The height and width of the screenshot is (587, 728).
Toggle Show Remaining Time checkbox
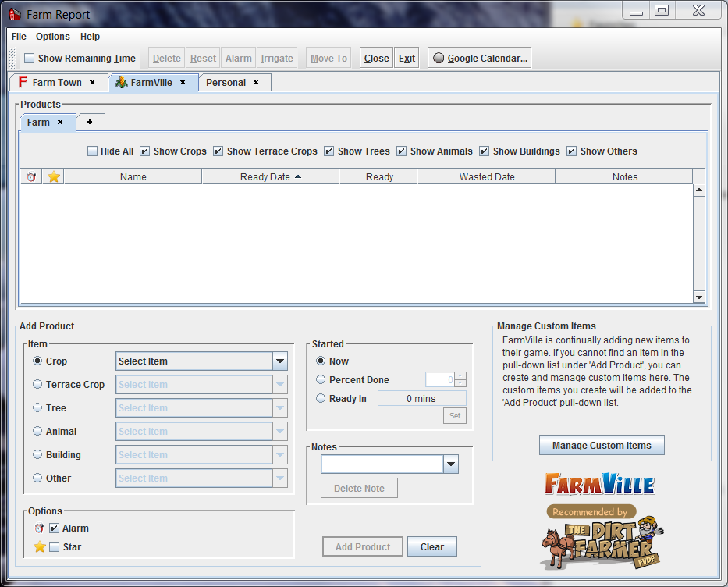click(29, 58)
